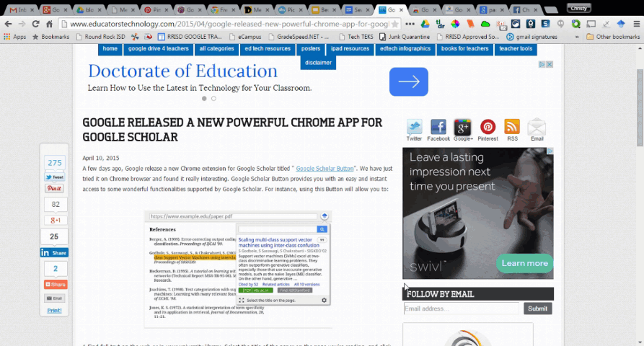Open the browser home page icon
The width and height of the screenshot is (644, 346).
tap(49, 24)
